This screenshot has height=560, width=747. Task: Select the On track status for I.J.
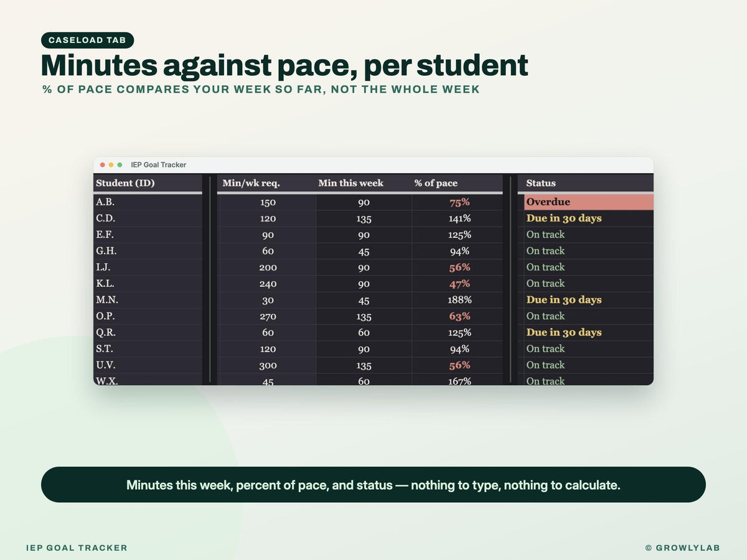click(589, 267)
